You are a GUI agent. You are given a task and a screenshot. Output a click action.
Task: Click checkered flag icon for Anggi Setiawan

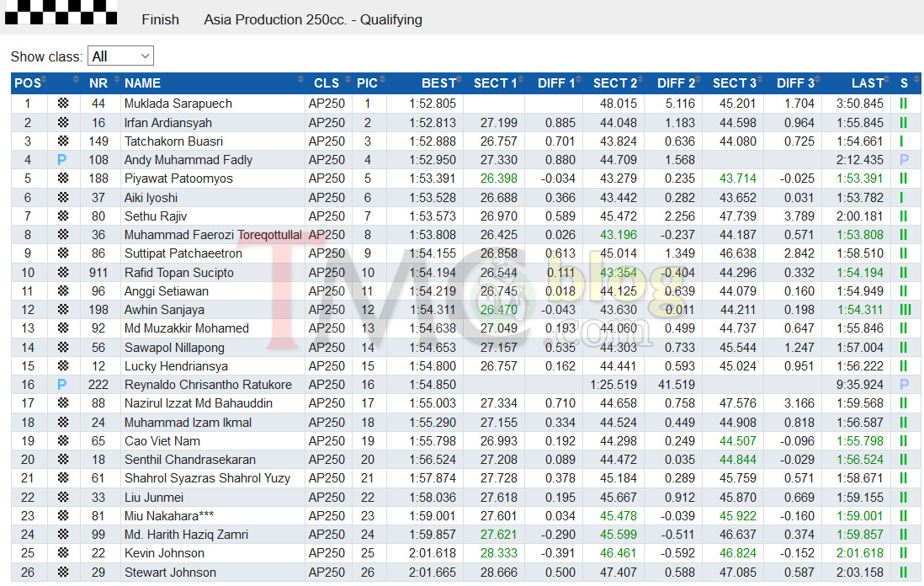tap(63, 290)
